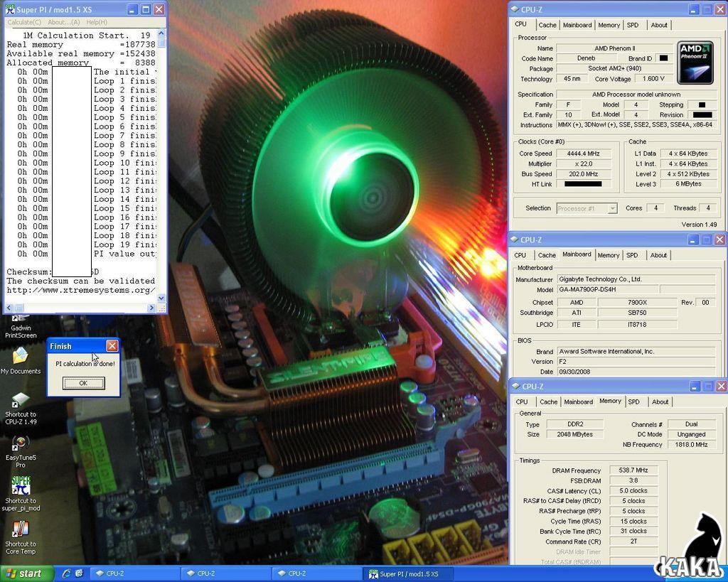Open About tab in top CPU-Z window
The width and height of the screenshot is (728, 582).
click(x=659, y=25)
